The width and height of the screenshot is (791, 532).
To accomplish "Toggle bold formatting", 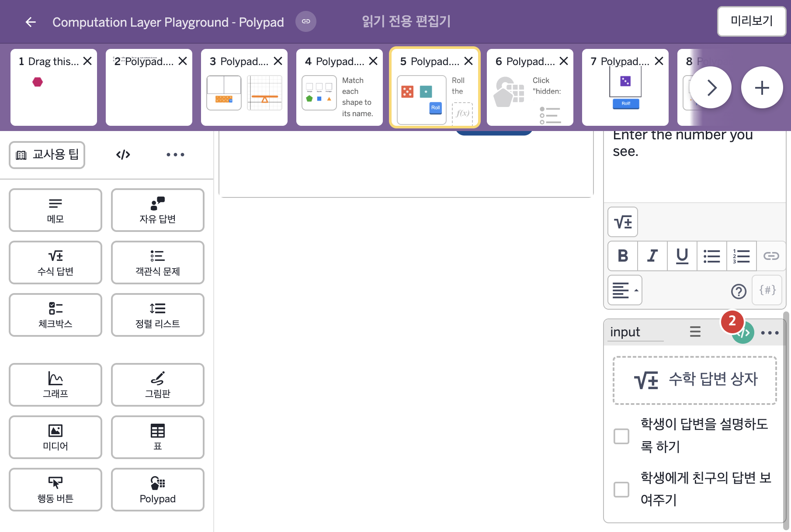I will (x=623, y=256).
